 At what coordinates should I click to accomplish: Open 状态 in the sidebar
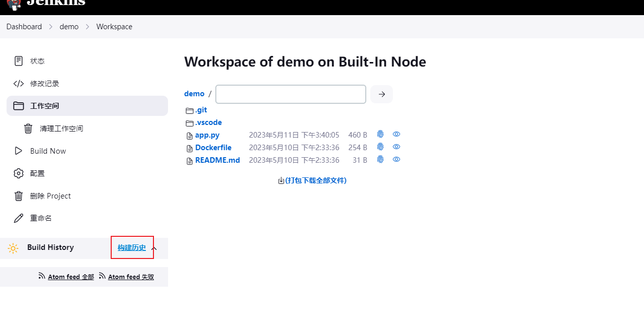click(x=37, y=61)
